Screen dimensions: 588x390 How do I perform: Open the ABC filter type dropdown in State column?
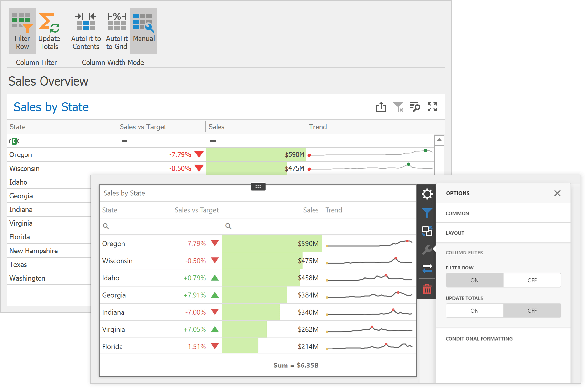[14, 141]
